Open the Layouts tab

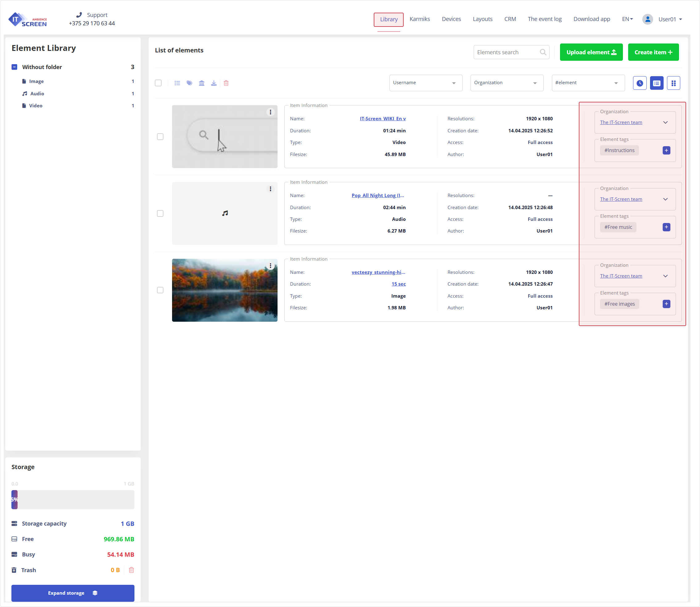click(x=482, y=19)
